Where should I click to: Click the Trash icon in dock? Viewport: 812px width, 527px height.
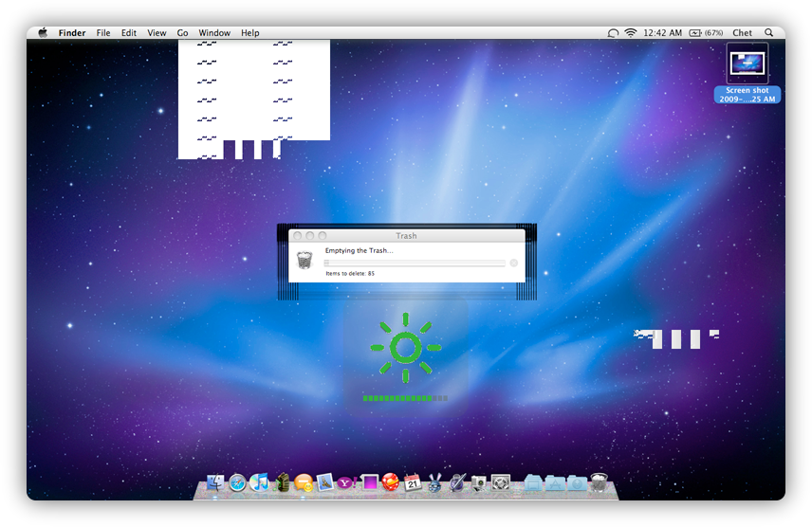point(599,482)
